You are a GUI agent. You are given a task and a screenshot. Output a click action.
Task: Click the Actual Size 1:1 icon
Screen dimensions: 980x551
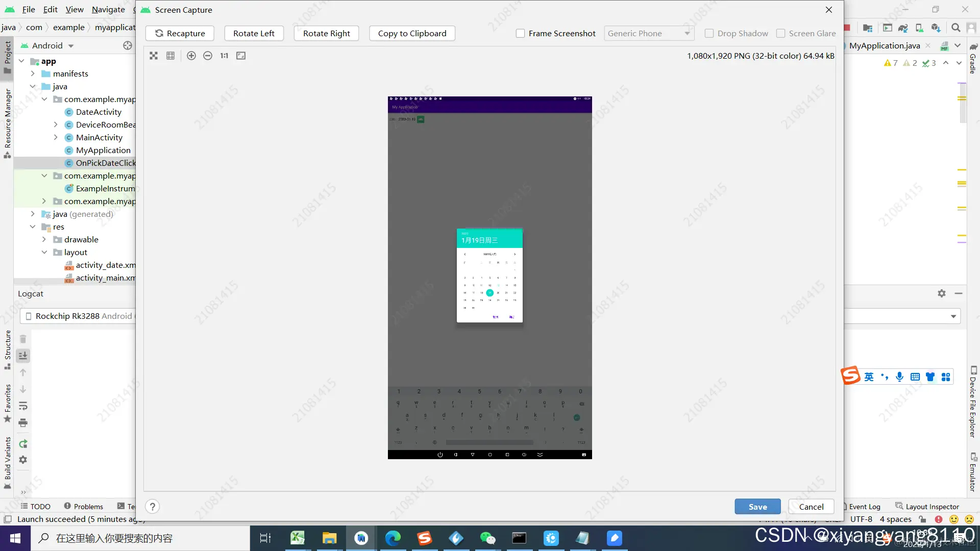pyautogui.click(x=224, y=56)
